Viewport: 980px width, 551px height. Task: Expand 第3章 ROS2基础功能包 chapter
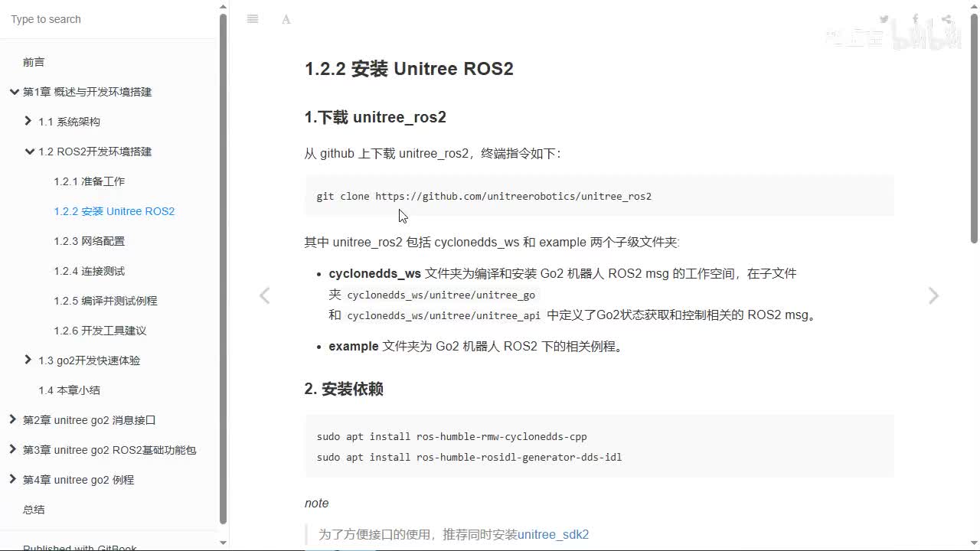[x=12, y=449]
